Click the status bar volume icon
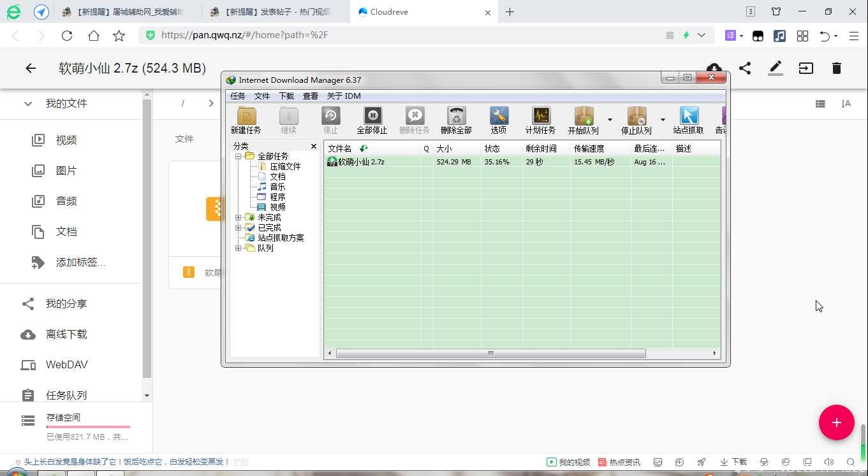868x476 pixels. (x=828, y=462)
